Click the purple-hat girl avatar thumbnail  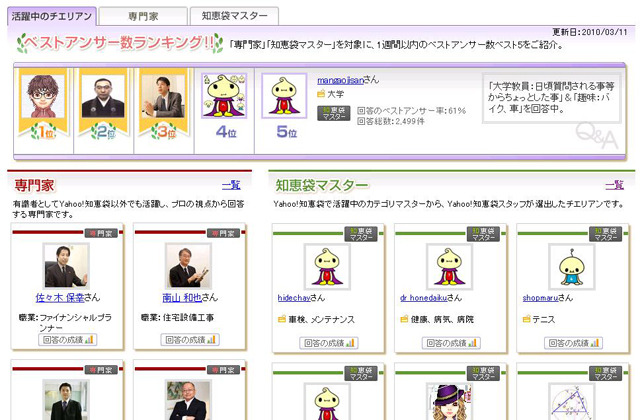click(x=449, y=402)
